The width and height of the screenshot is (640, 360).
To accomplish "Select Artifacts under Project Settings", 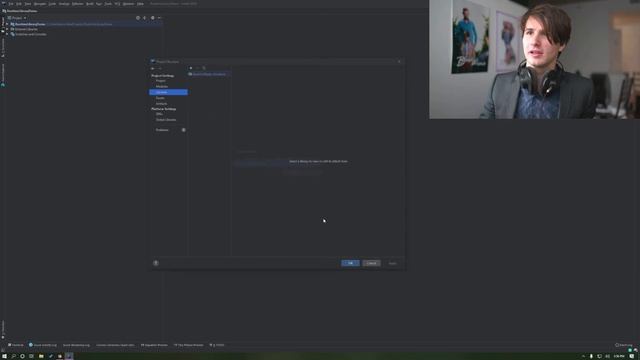I will click(x=161, y=104).
